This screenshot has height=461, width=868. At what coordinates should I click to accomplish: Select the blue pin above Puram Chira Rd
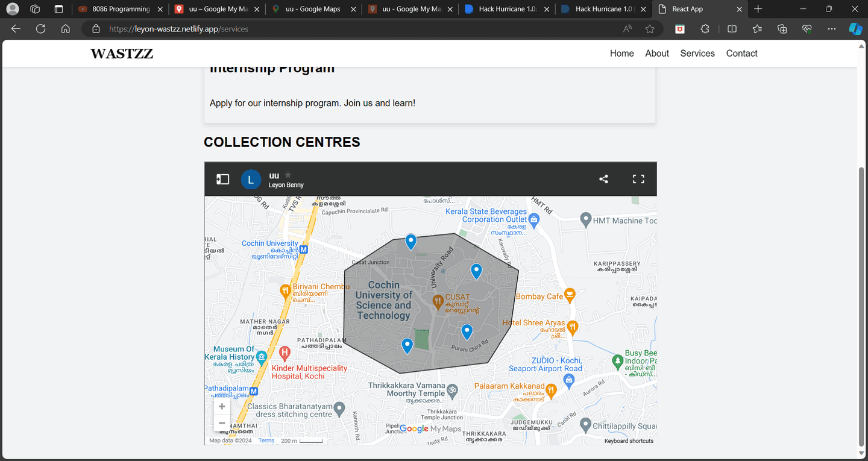pos(467,331)
